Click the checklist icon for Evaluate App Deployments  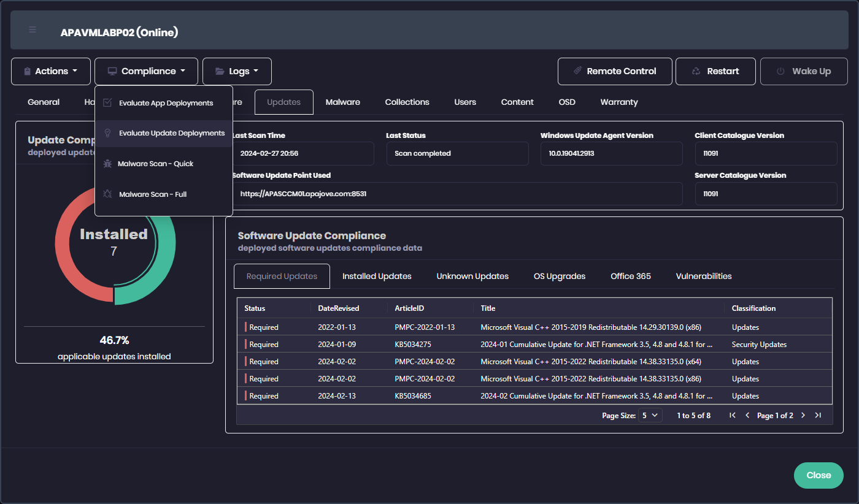[x=107, y=103]
